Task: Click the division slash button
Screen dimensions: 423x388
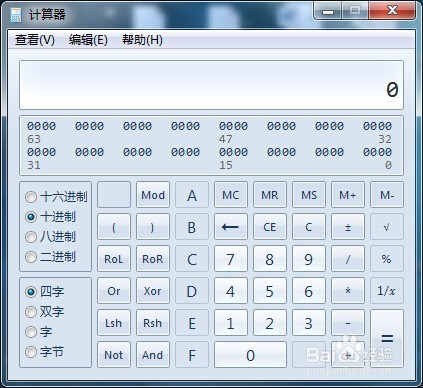Action: click(348, 259)
